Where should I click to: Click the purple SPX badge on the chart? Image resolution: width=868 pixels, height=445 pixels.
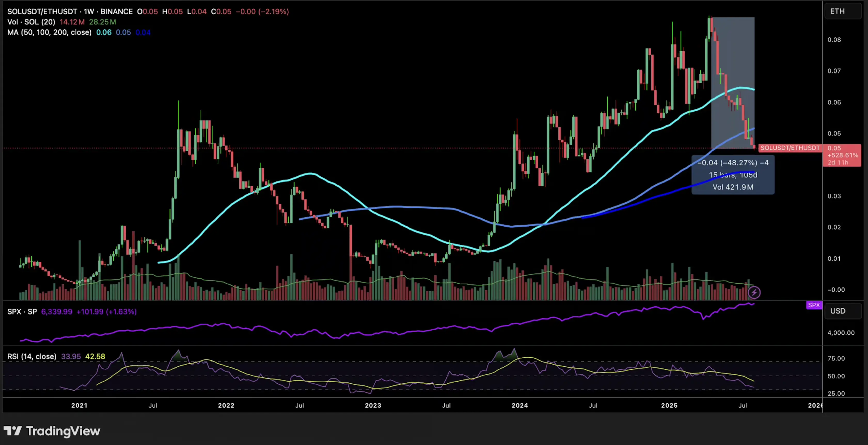(x=814, y=305)
